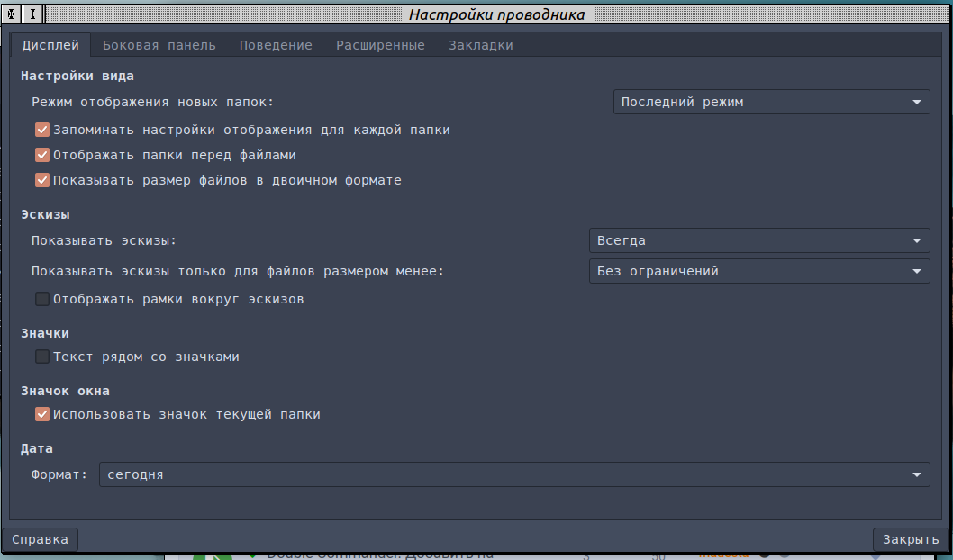Screen dimensions: 953x560
Task: Click the title bar shade/roll-up icon
Action: (32, 14)
